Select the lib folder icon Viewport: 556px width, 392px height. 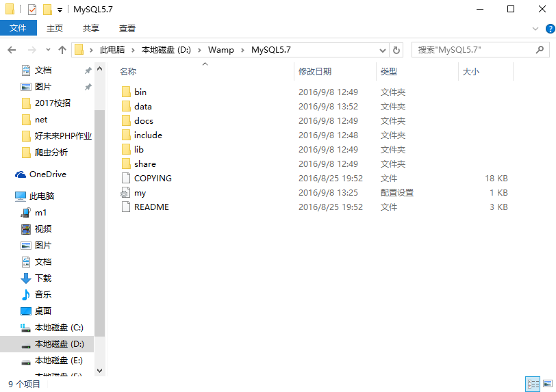click(x=126, y=150)
